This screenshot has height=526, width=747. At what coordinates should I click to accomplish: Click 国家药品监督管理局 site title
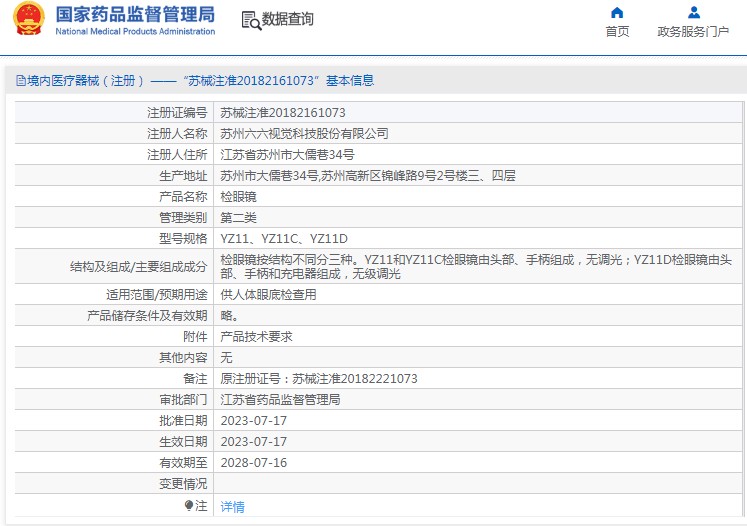[135, 14]
